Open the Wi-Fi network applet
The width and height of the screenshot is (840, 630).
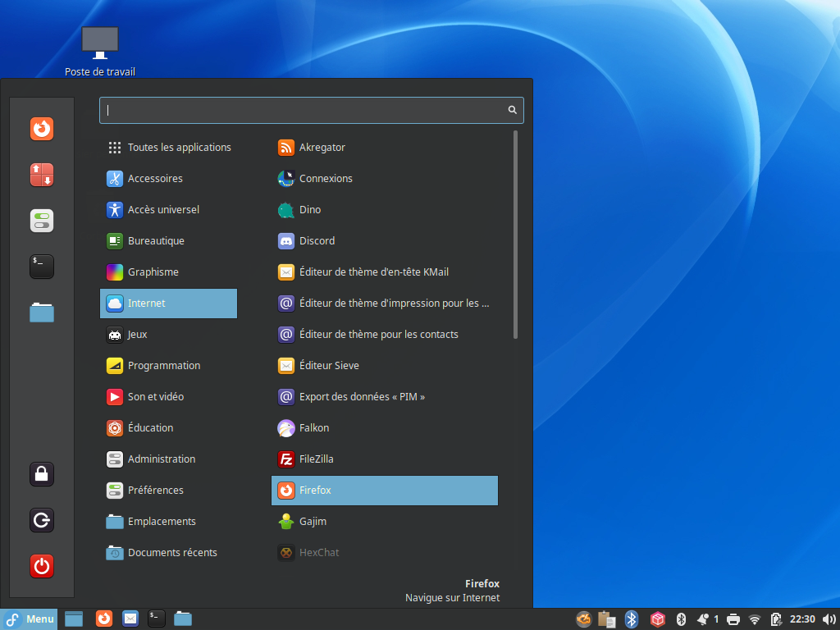click(x=755, y=620)
